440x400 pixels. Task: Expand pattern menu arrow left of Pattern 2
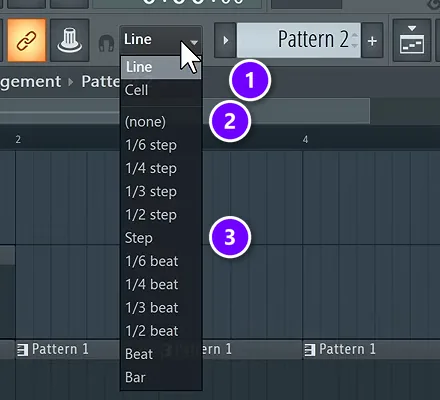(x=225, y=40)
